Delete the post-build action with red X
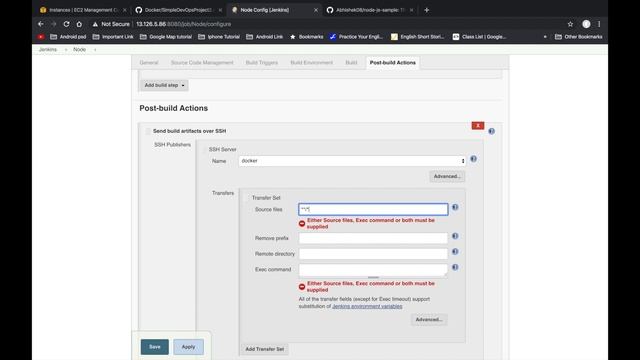 pyautogui.click(x=478, y=125)
